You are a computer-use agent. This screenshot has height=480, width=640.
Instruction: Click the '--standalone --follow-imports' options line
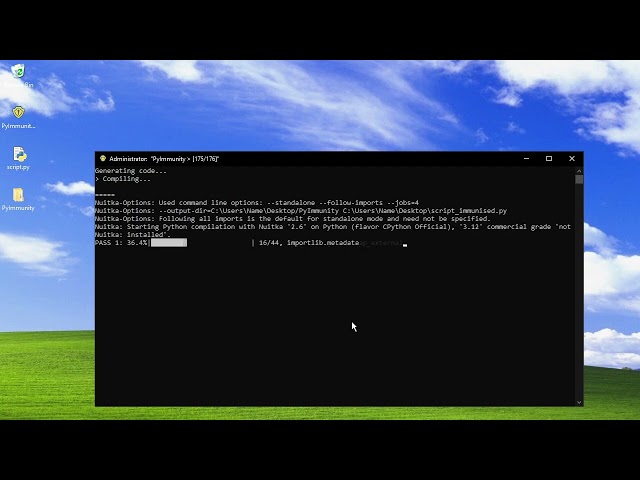click(257, 202)
